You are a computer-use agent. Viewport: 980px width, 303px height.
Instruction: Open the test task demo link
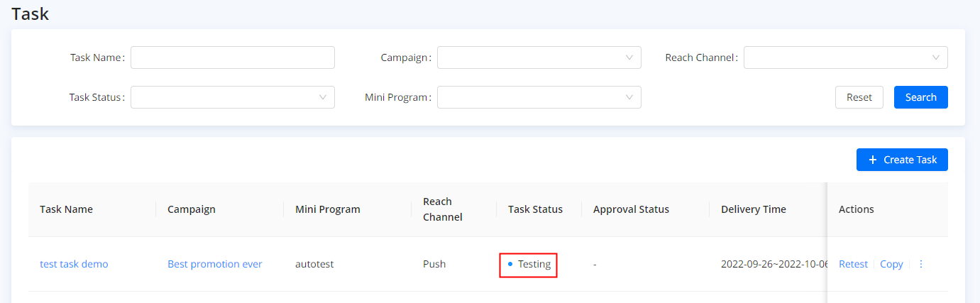[x=74, y=264]
